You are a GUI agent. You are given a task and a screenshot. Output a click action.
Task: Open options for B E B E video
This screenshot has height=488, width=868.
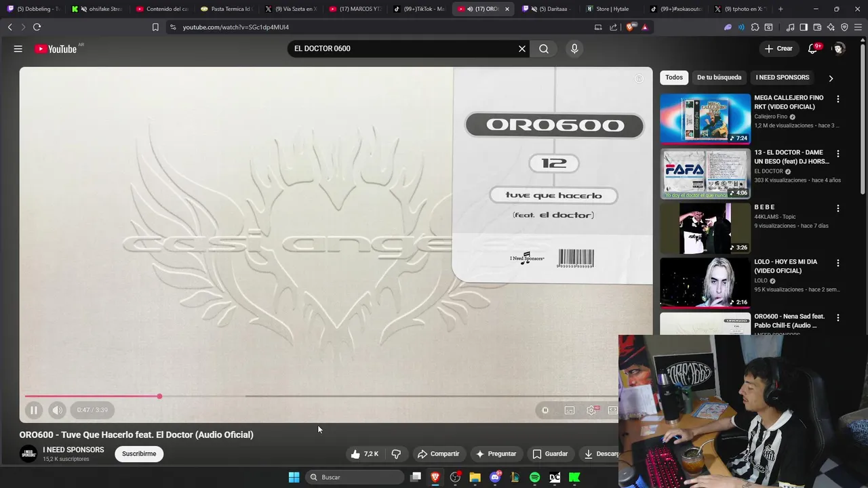click(838, 209)
